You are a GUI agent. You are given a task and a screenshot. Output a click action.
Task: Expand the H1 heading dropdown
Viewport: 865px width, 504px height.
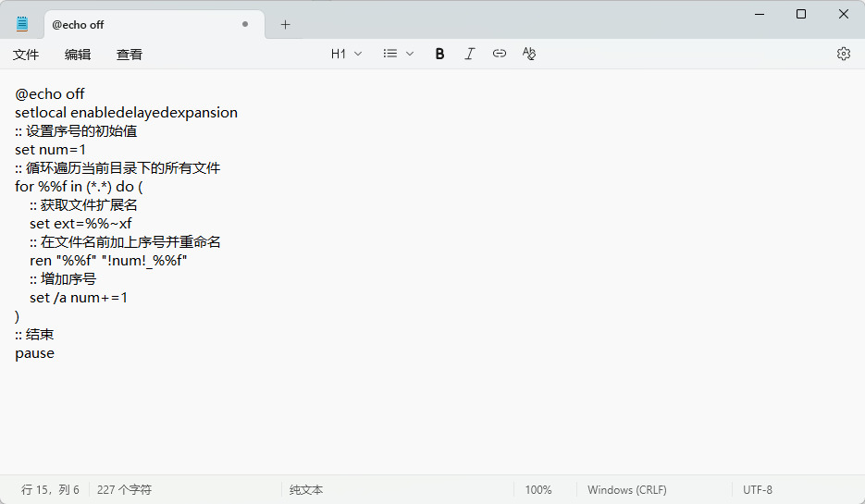point(347,54)
